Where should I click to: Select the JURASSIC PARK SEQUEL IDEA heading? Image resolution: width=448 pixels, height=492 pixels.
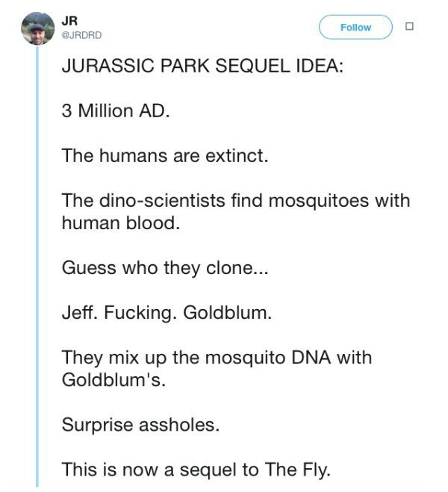202,66
